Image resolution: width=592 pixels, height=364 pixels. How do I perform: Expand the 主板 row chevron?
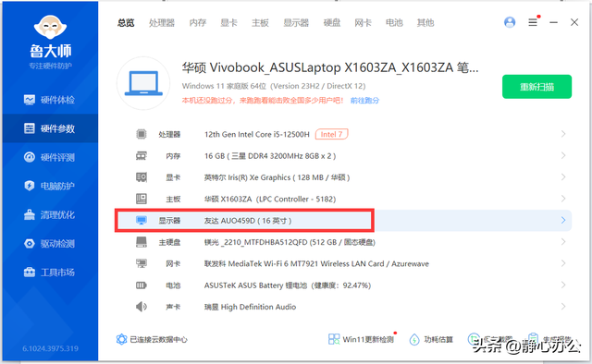click(563, 199)
